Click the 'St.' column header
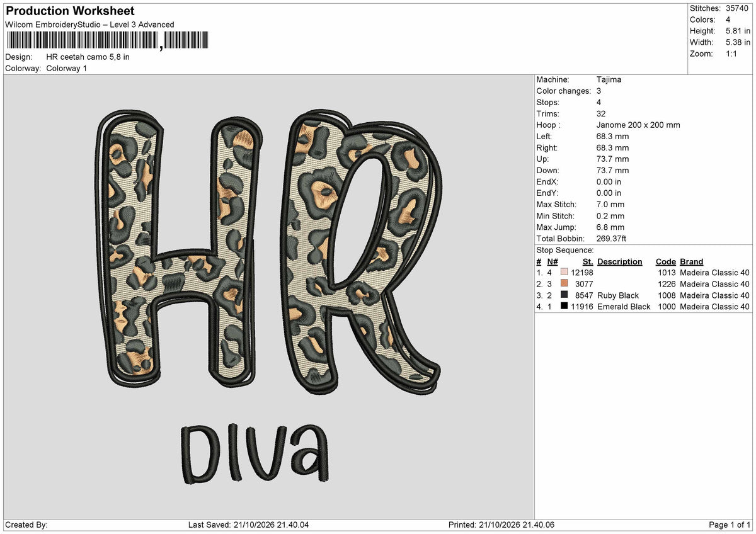The width and height of the screenshot is (756, 534). [x=588, y=261]
